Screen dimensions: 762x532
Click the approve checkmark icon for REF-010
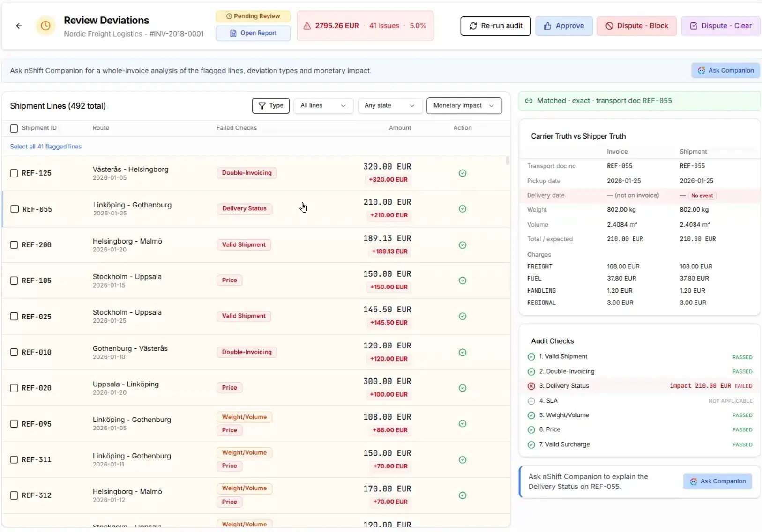coord(463,352)
